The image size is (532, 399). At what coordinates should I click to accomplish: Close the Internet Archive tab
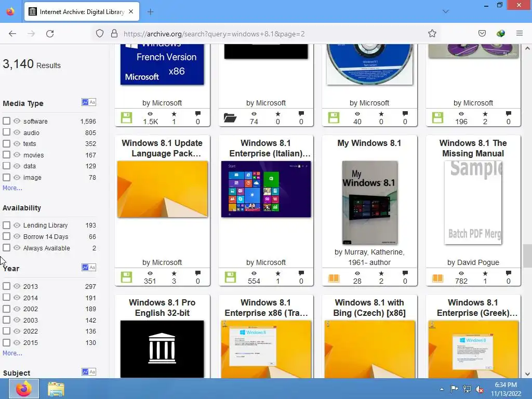pos(131,11)
